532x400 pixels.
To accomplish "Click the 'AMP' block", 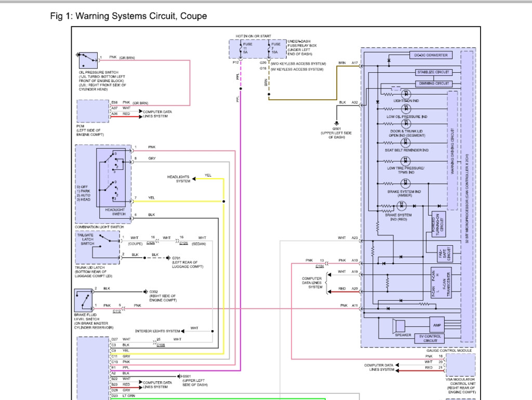I will (x=437, y=325).
